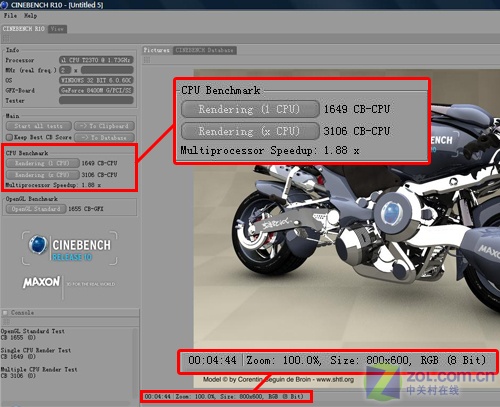This screenshot has height=407, width=500.
Task: Open the CINEBENCH Database tab
Action: coord(205,50)
